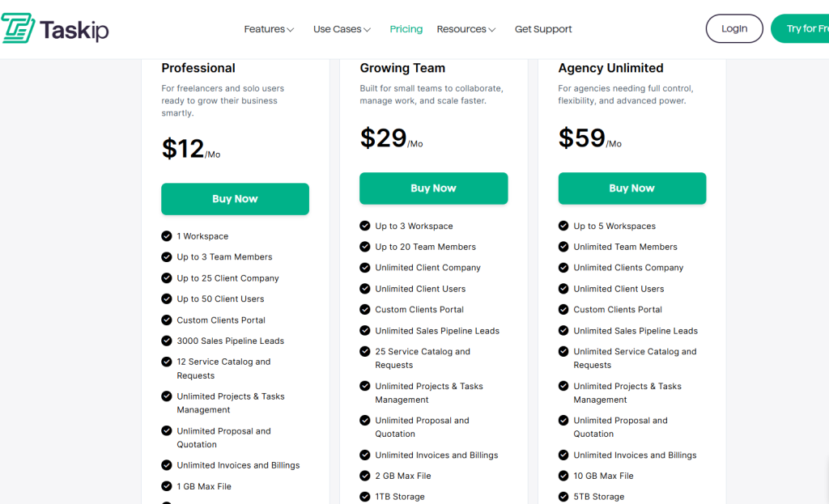This screenshot has width=829, height=504.
Task: Click checkmark icon beside Up to 5 Workspaces
Action: pyautogui.click(x=563, y=227)
